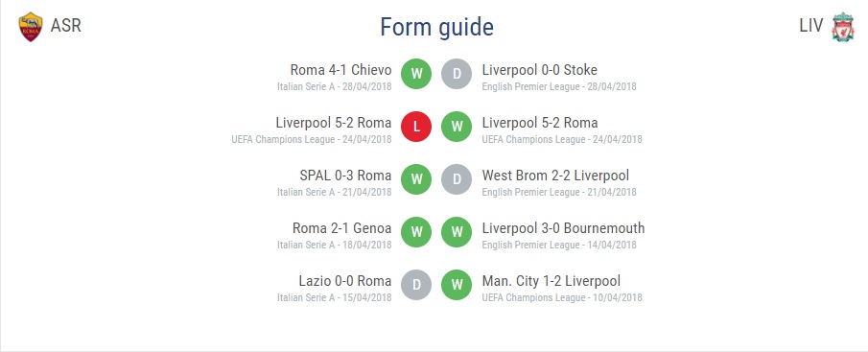Click W badge for Liverpool 3-0 Bournemouth
868x352 pixels.
pyautogui.click(x=457, y=232)
